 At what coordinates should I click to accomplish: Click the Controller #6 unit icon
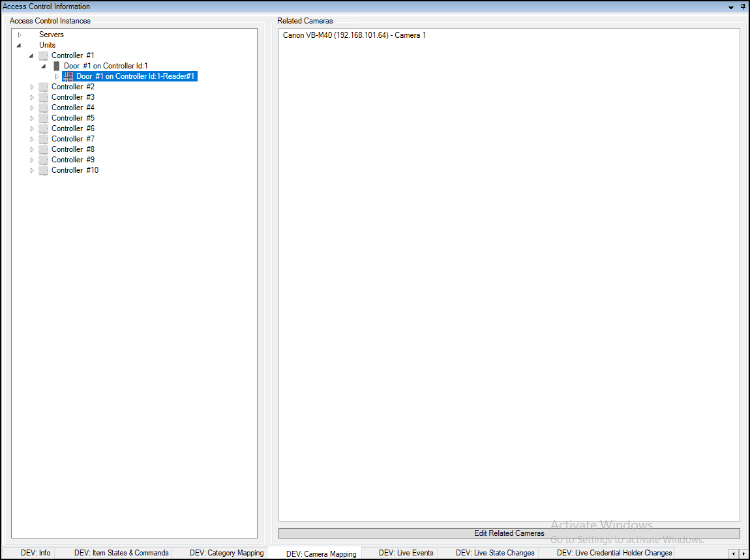point(43,128)
